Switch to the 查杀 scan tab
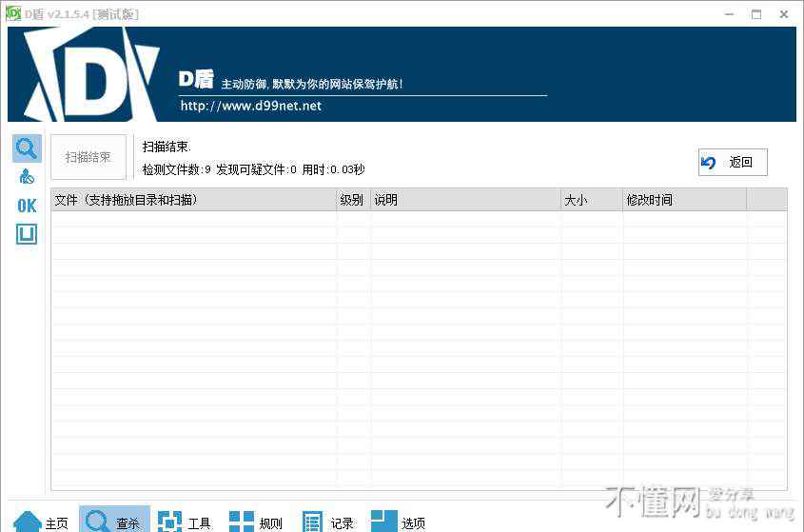The height and width of the screenshot is (532, 804). (114, 521)
